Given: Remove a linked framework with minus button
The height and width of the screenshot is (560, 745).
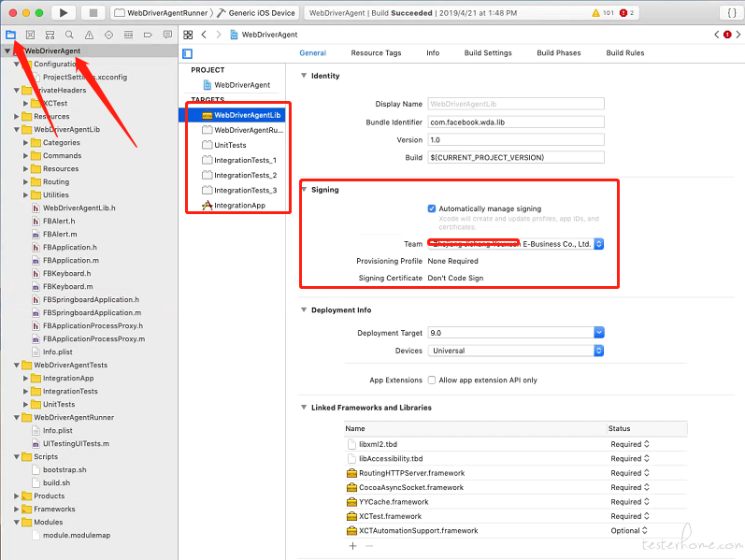Looking at the screenshot, I should [369, 546].
